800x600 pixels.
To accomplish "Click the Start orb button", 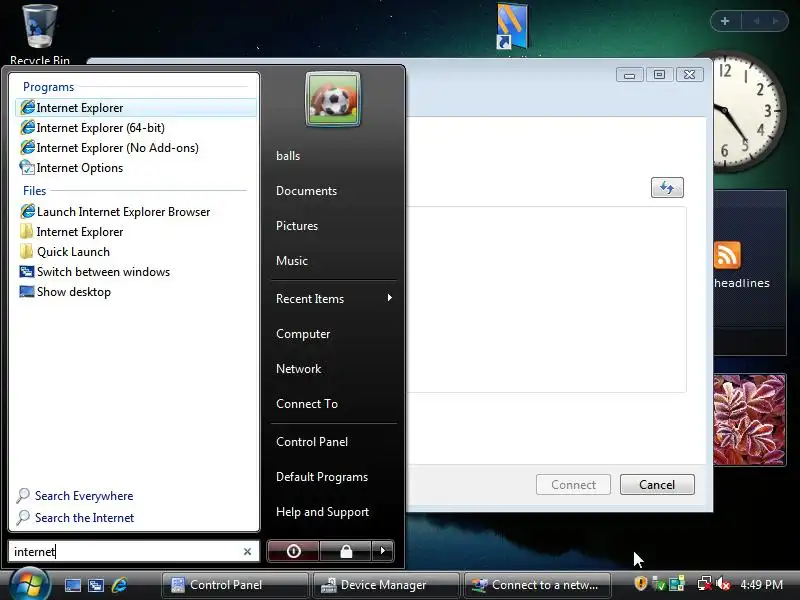I will [29, 585].
